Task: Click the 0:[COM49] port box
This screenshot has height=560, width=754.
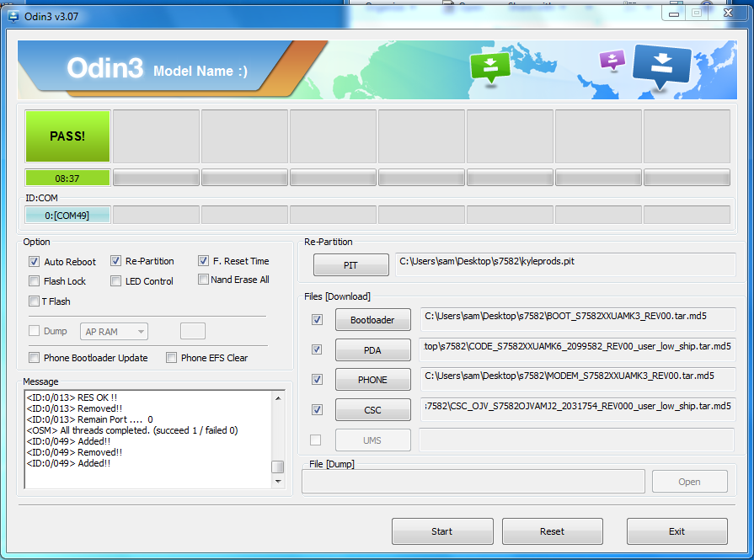Action: coord(67,216)
